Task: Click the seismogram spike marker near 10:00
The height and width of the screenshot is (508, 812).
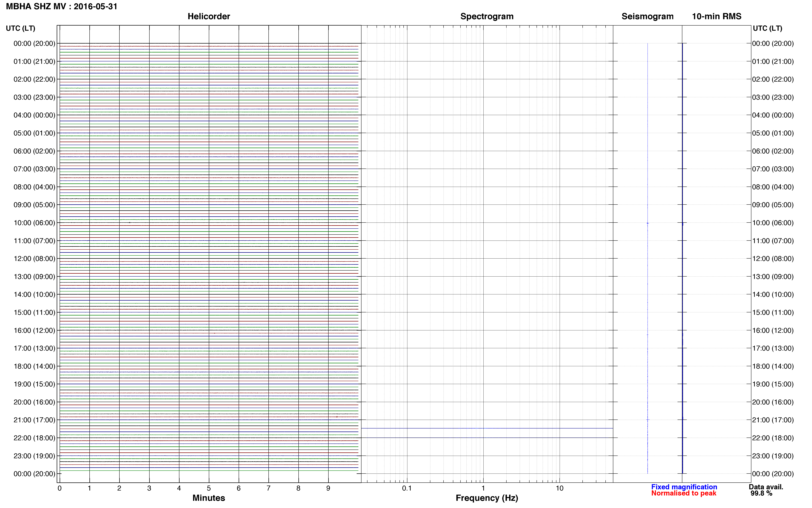Action: (648, 223)
